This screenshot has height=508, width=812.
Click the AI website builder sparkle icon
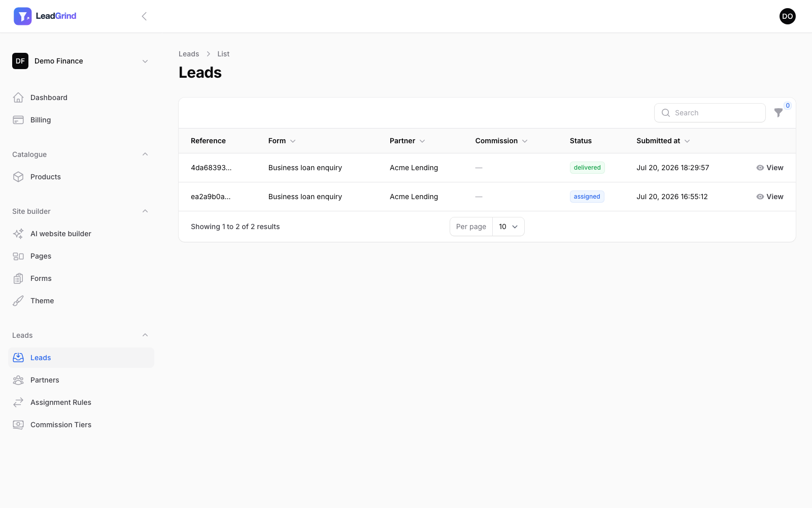(18, 234)
